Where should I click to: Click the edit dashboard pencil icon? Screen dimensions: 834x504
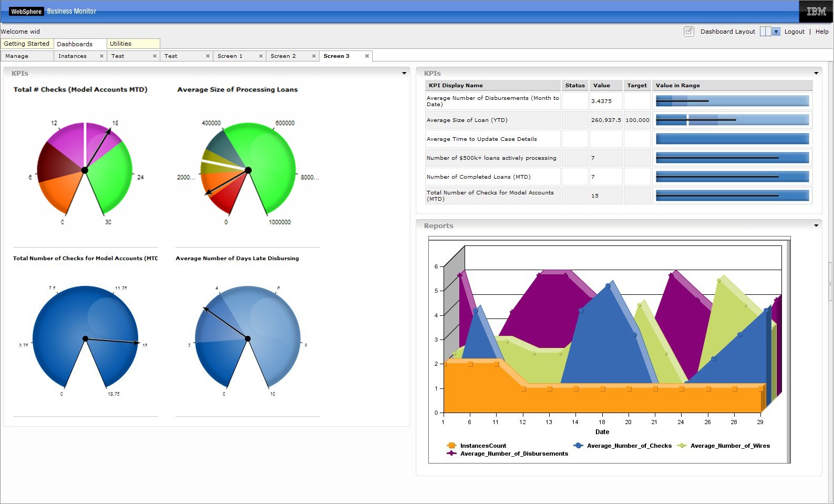coord(688,32)
